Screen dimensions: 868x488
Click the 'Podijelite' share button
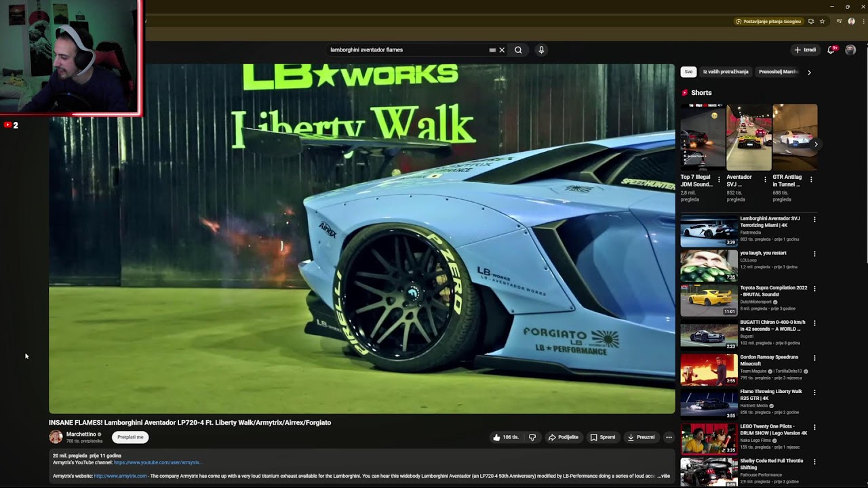click(x=564, y=437)
